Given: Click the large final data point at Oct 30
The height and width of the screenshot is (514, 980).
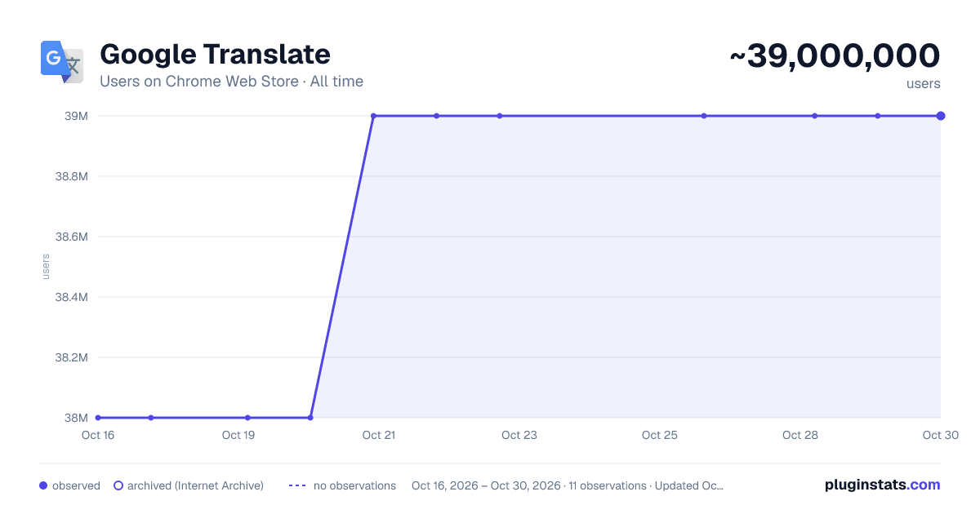Looking at the screenshot, I should click(941, 116).
